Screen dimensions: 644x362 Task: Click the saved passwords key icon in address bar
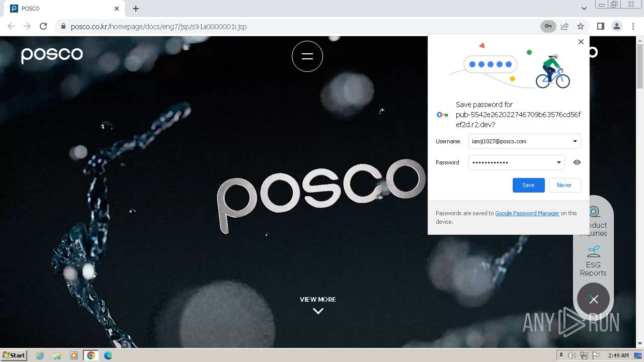click(548, 26)
